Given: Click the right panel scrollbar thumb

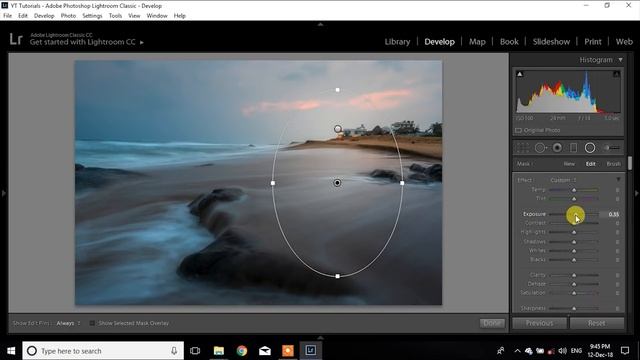Looking at the screenshot, I should tap(630, 163).
